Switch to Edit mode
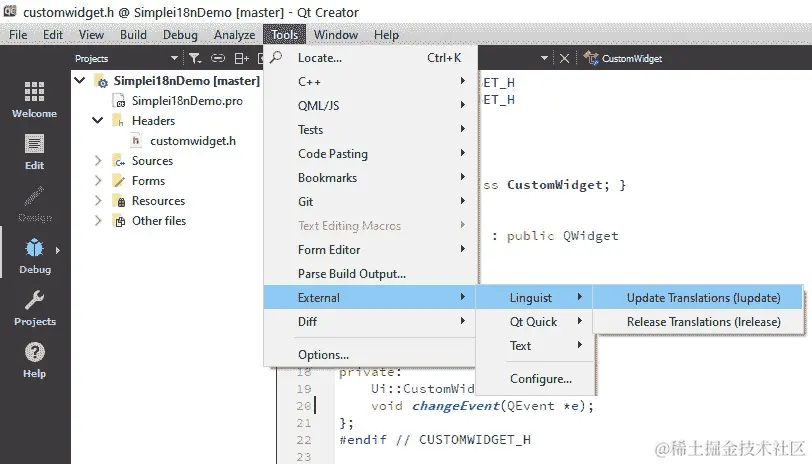 (x=34, y=152)
